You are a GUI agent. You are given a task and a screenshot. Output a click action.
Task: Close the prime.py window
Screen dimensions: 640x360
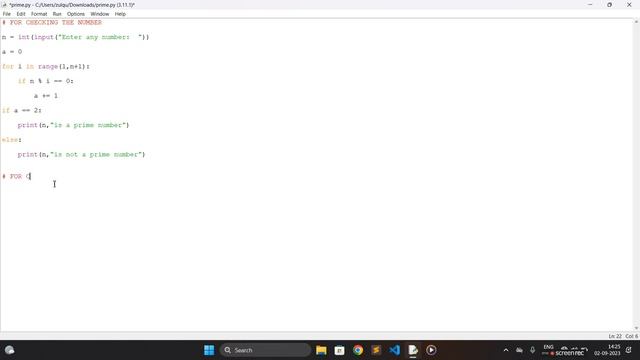coord(629,5)
